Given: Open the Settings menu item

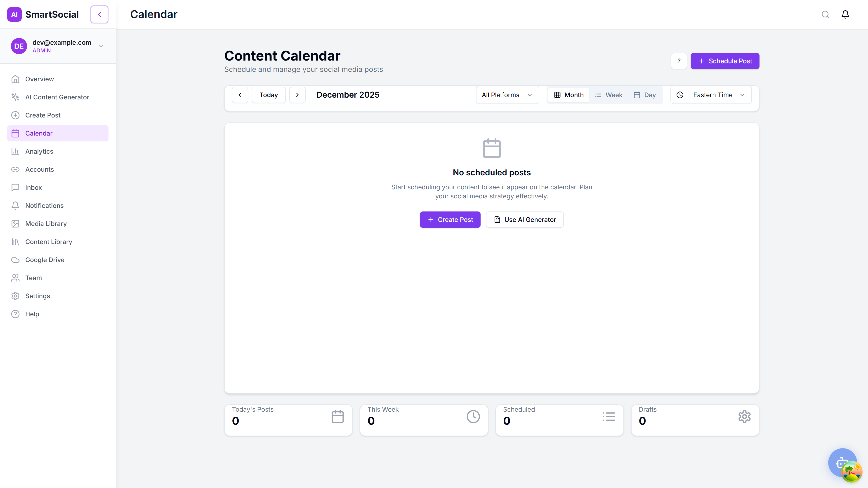Looking at the screenshot, I should (37, 296).
